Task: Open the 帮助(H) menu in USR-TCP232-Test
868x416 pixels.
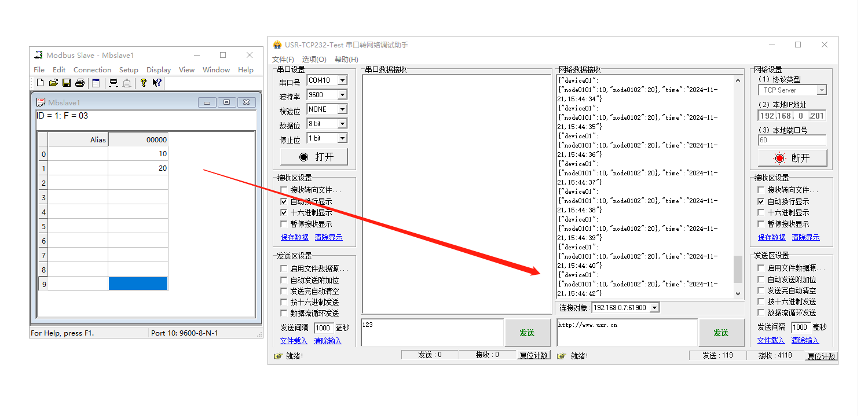Action: coord(346,59)
